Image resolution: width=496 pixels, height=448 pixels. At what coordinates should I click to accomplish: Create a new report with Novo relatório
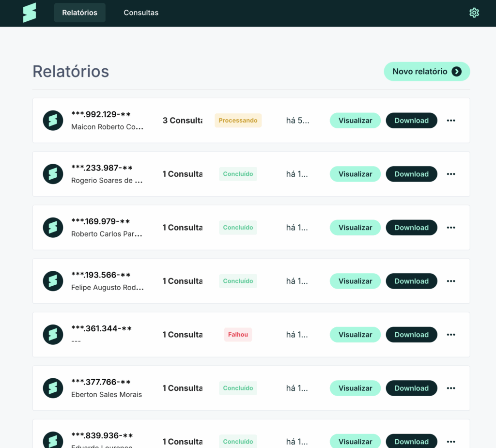(426, 71)
